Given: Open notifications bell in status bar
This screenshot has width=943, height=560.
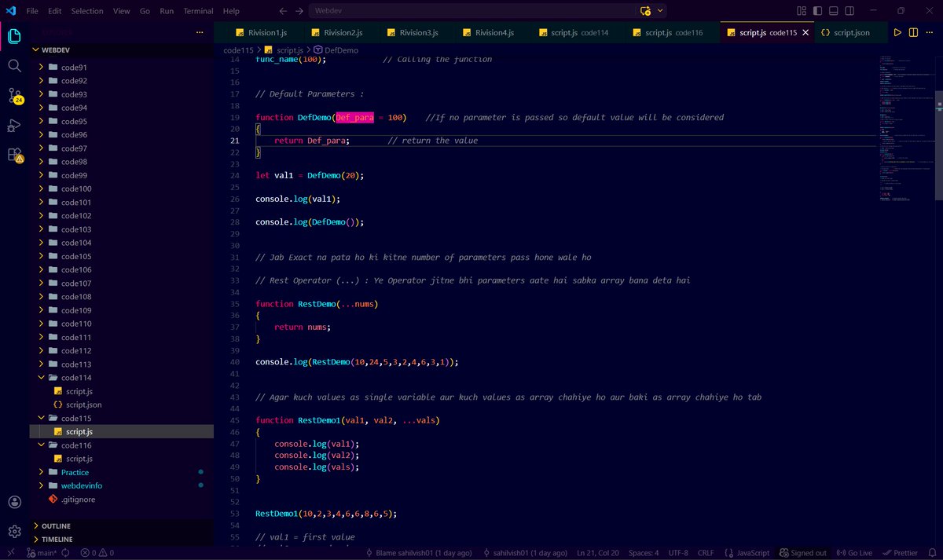Looking at the screenshot, I should pos(932,553).
